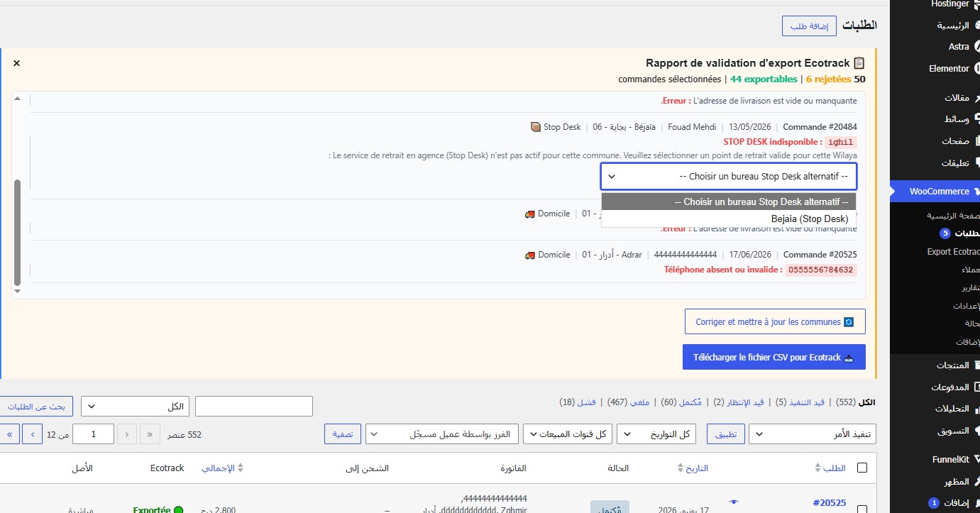Click the تصفية filter button
This screenshot has height=513, width=980.
pos(343,434)
